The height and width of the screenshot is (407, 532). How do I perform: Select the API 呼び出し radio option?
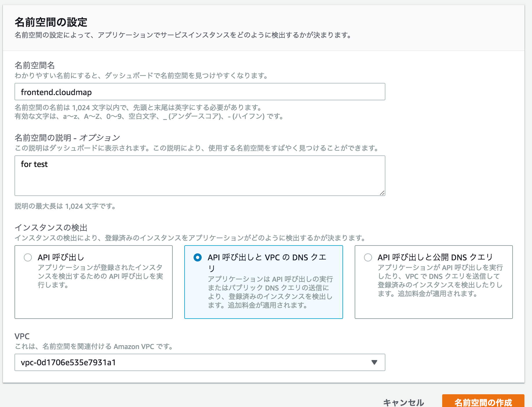click(28, 257)
